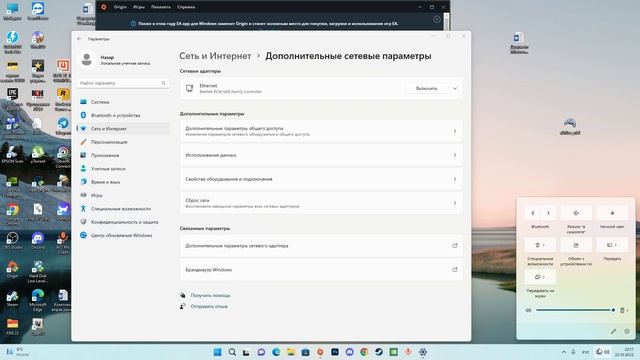Open Свойства оборудования и подключения row
The height and width of the screenshot is (360, 640).
pos(322,179)
